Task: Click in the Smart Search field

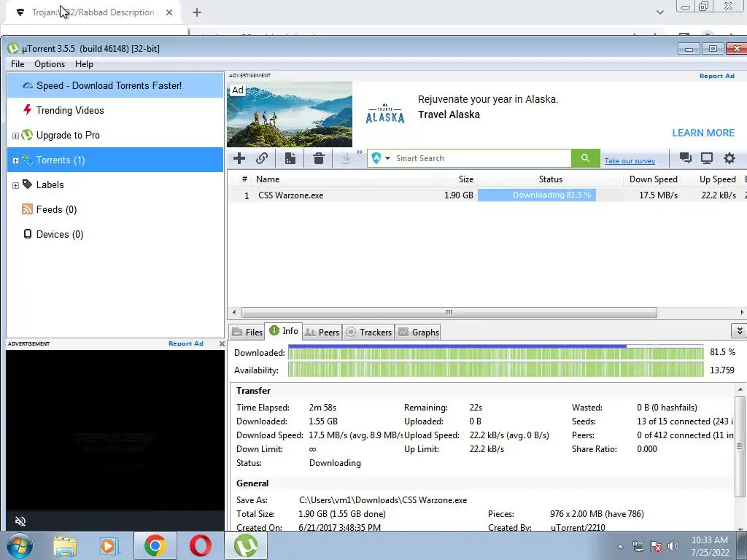Action: (x=481, y=158)
